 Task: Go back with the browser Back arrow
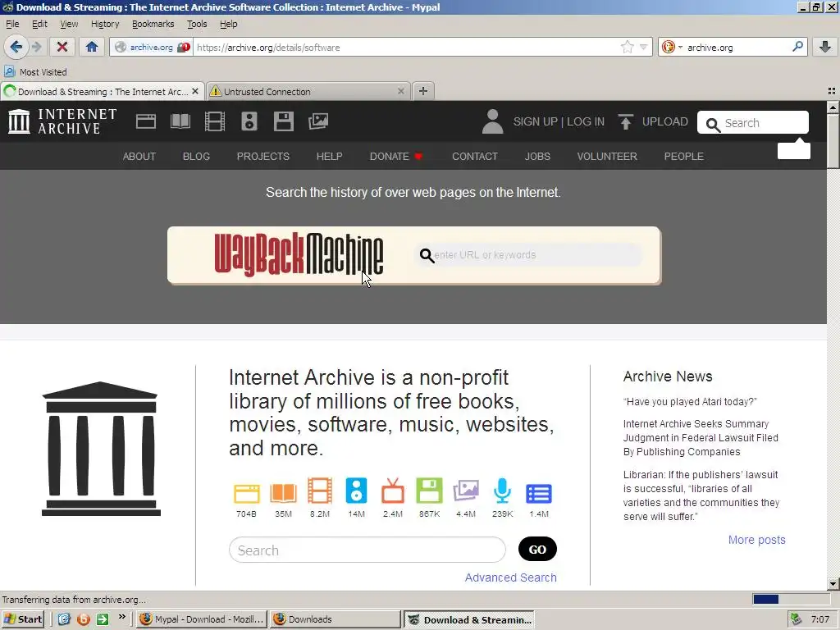tap(16, 47)
